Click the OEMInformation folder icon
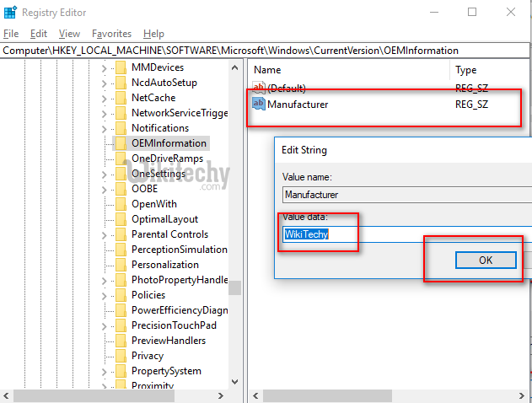This screenshot has width=532, height=403. pyautogui.click(x=120, y=143)
